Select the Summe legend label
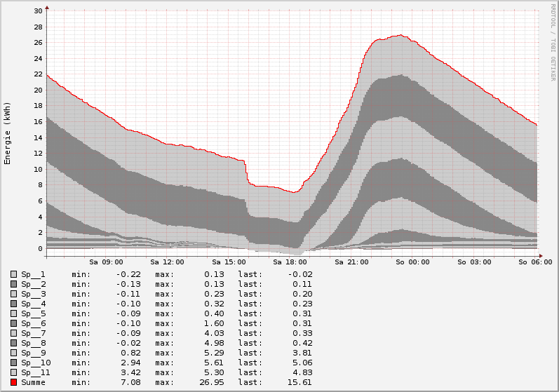This screenshot has width=559, height=392. click(33, 382)
